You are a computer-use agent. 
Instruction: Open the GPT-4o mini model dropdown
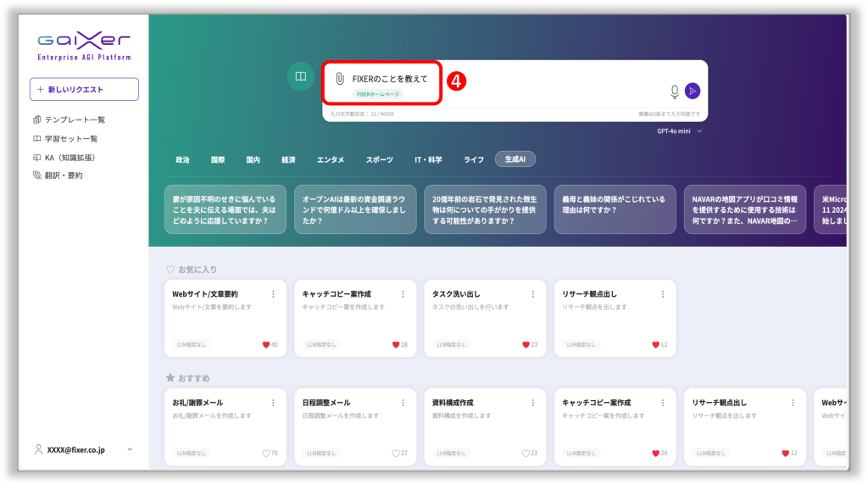coord(679,131)
